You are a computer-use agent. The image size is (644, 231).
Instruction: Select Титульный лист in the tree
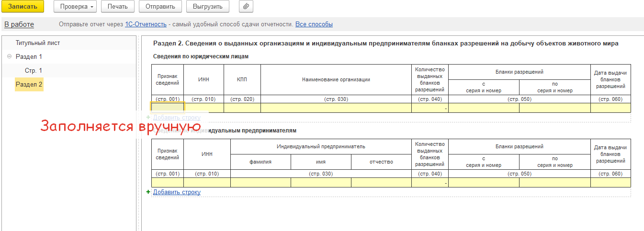pos(38,43)
